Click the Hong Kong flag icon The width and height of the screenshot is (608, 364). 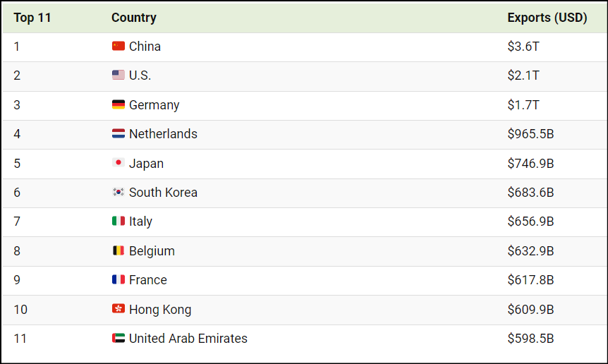(118, 308)
